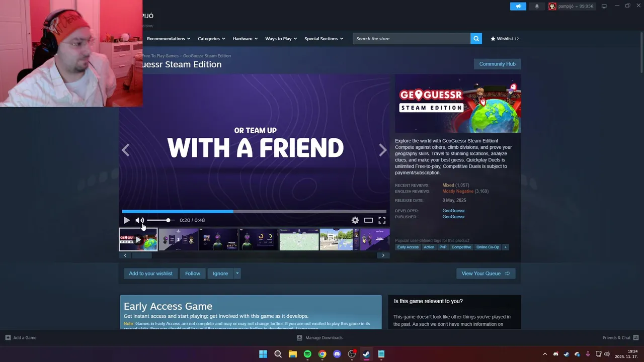Select the first trailer thumbnail
This screenshot has width=644, height=362.
tap(138, 240)
